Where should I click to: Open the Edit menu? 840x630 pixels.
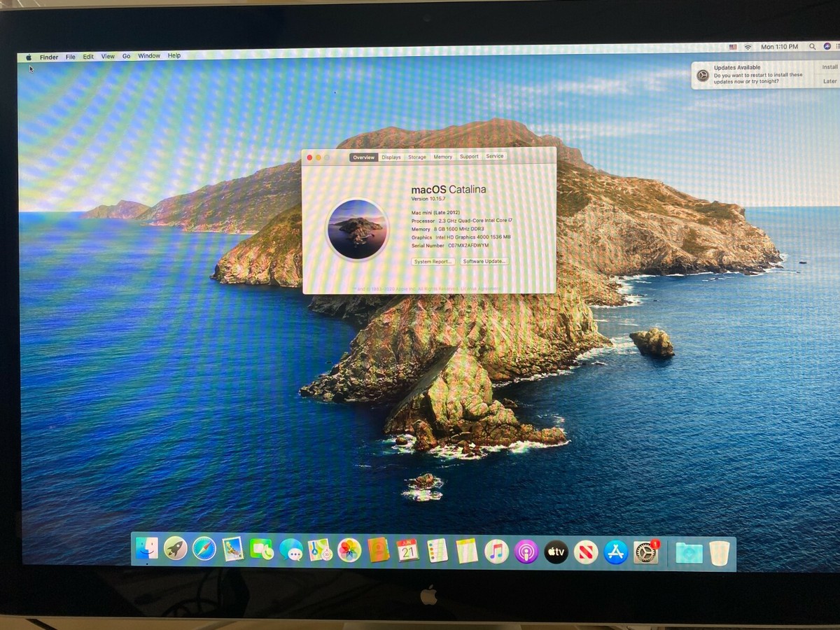pyautogui.click(x=88, y=57)
